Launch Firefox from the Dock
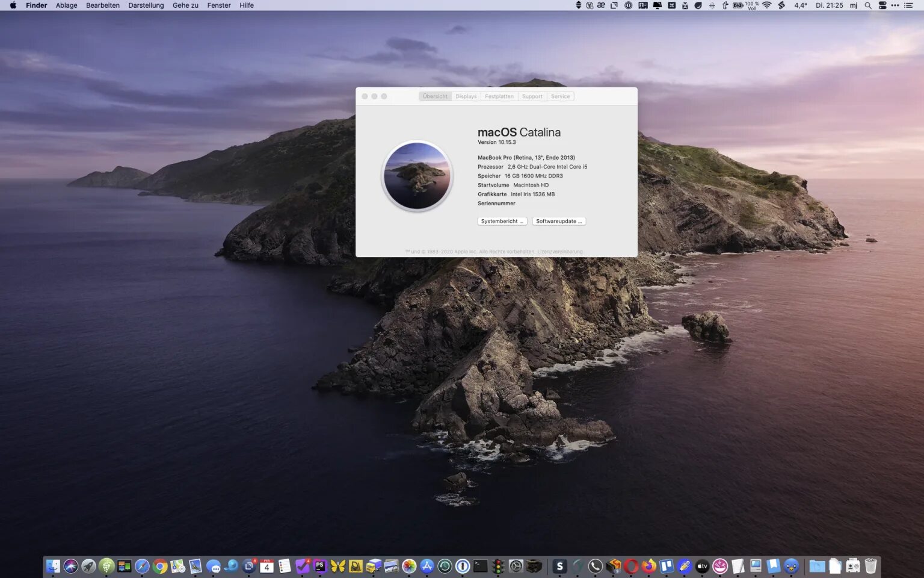 point(648,566)
